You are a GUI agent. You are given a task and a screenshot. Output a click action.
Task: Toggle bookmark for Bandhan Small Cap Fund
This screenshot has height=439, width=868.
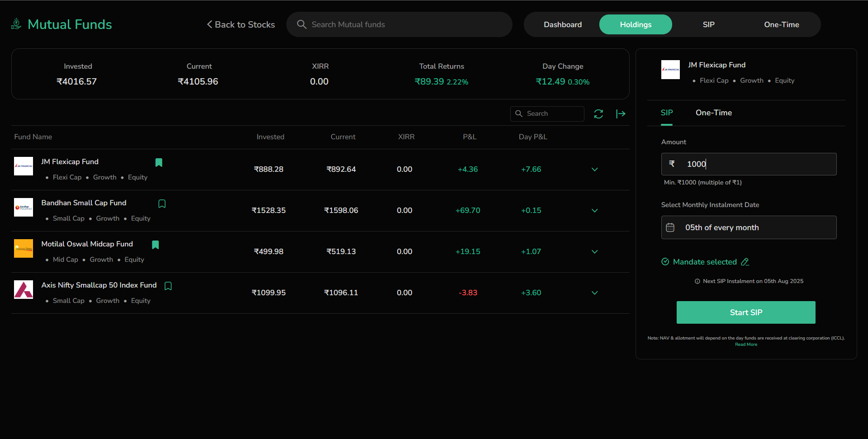(x=162, y=203)
